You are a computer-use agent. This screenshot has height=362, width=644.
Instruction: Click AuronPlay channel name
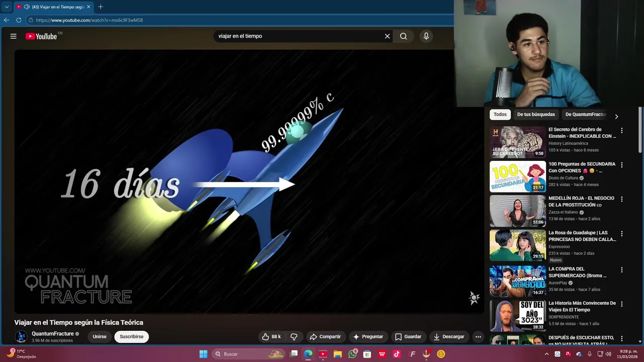(x=557, y=283)
